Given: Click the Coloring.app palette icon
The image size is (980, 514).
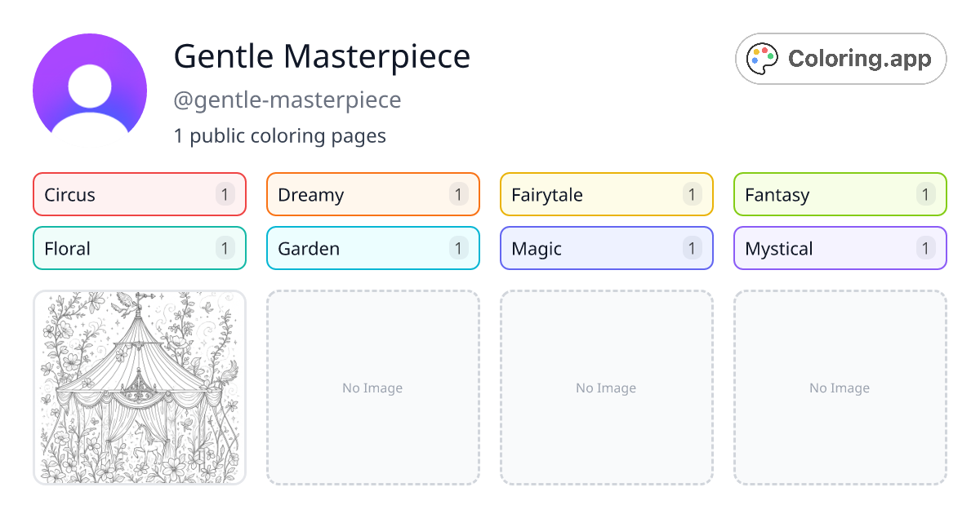Looking at the screenshot, I should [761, 58].
